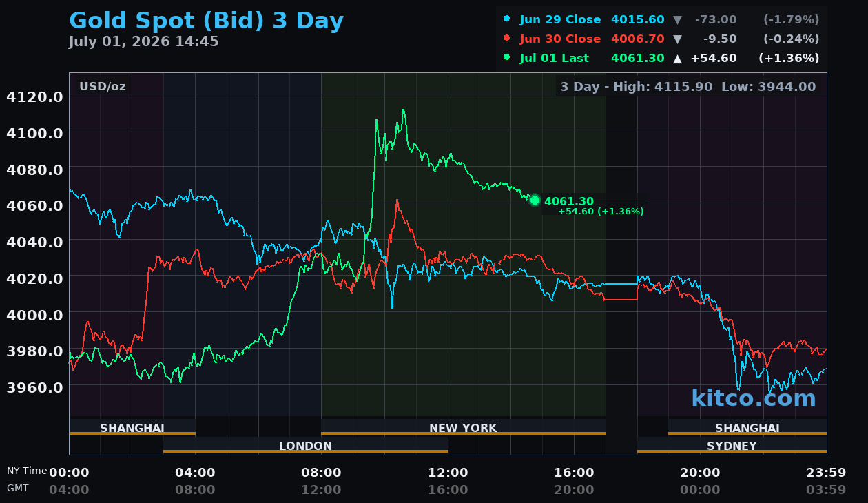
Task: Click the green current-price marker dot on chart
Action: coord(535,201)
